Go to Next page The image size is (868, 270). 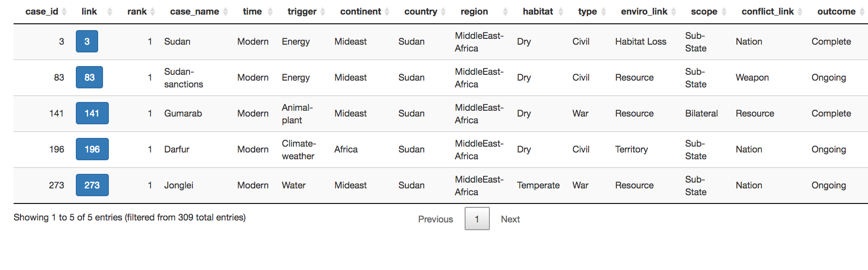click(x=510, y=219)
